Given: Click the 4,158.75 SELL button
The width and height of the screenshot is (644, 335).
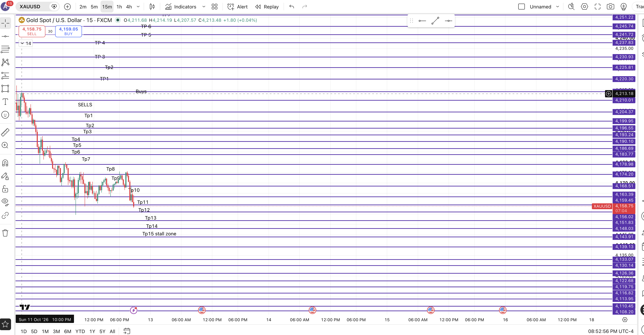Looking at the screenshot, I should (32, 31).
